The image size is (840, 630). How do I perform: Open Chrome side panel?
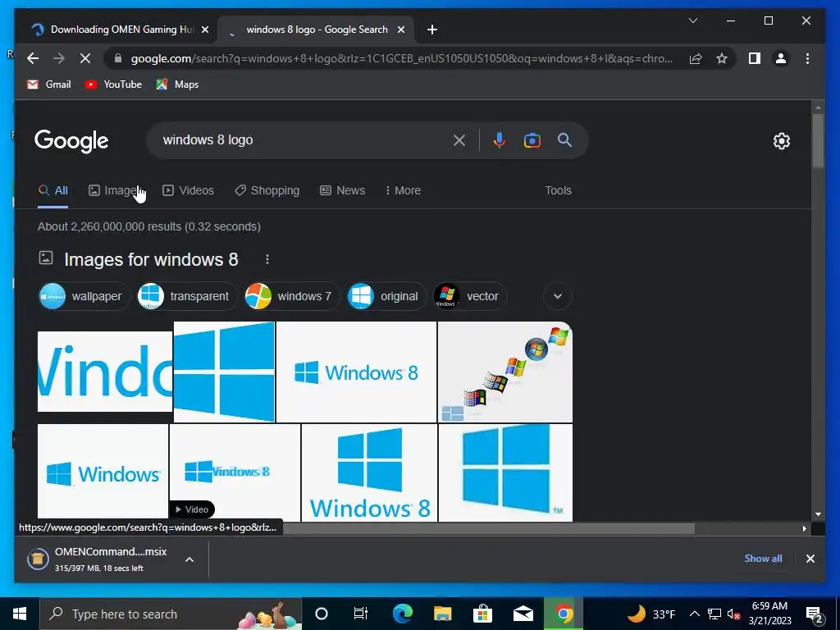pyautogui.click(x=755, y=58)
